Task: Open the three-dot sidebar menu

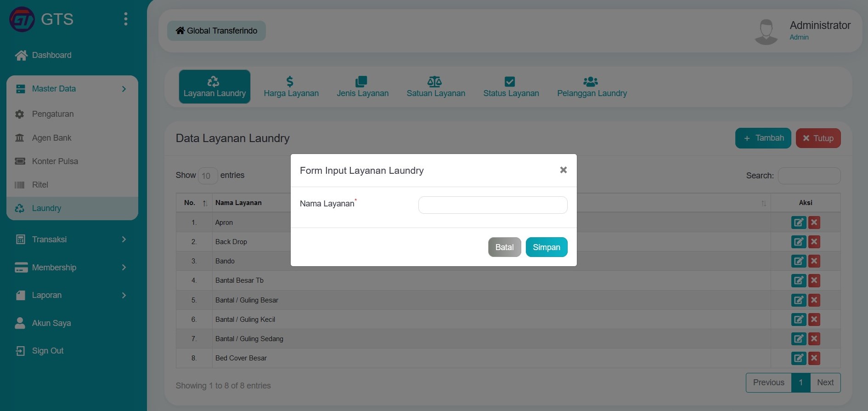Action: click(x=125, y=19)
